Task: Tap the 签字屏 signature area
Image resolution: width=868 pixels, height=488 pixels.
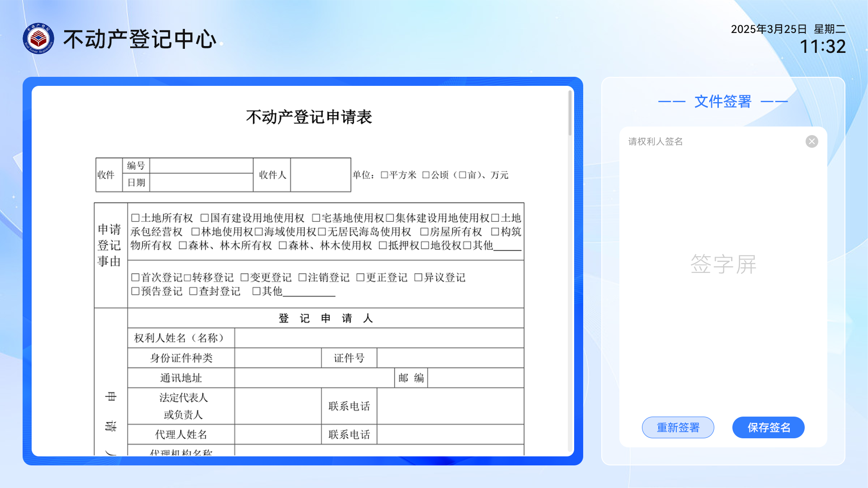Action: tap(723, 264)
